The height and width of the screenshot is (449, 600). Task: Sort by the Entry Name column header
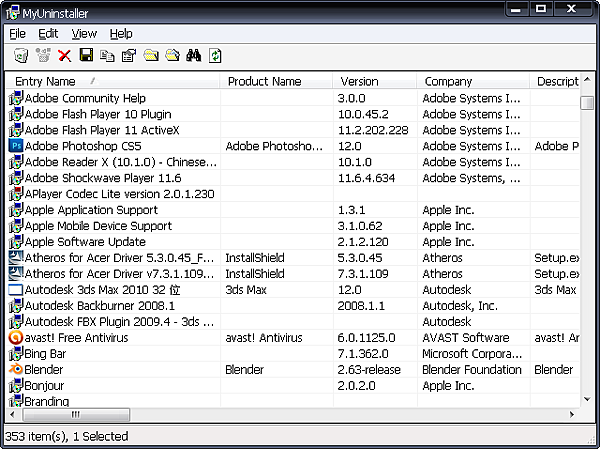[x=113, y=81]
